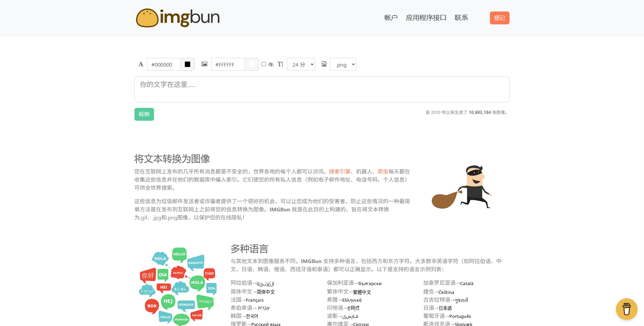Click the 多种语言 heading
Image resolution: width=644 pixels, height=326 pixels.
[249, 249]
